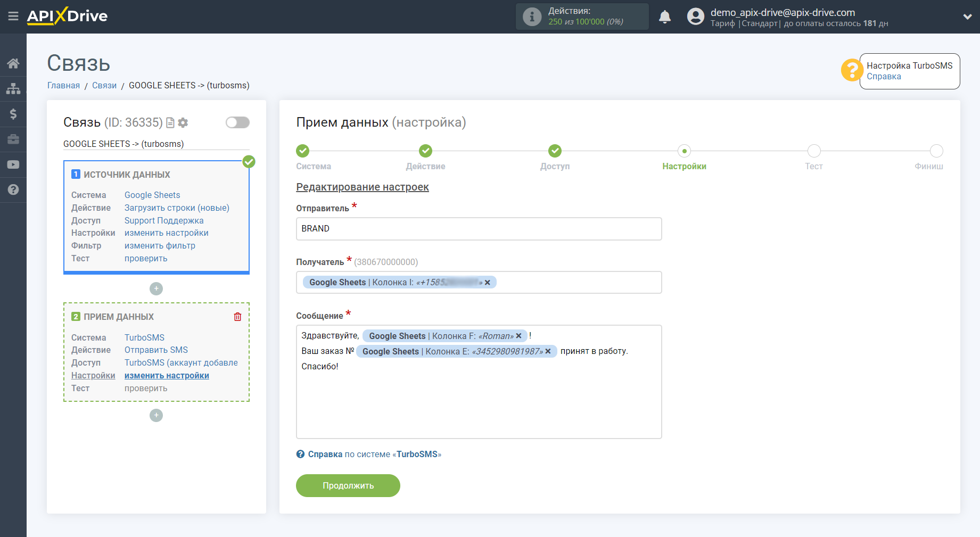Remove the Колонка E order number tag
Screen dimensions: 980x537
tap(548, 352)
